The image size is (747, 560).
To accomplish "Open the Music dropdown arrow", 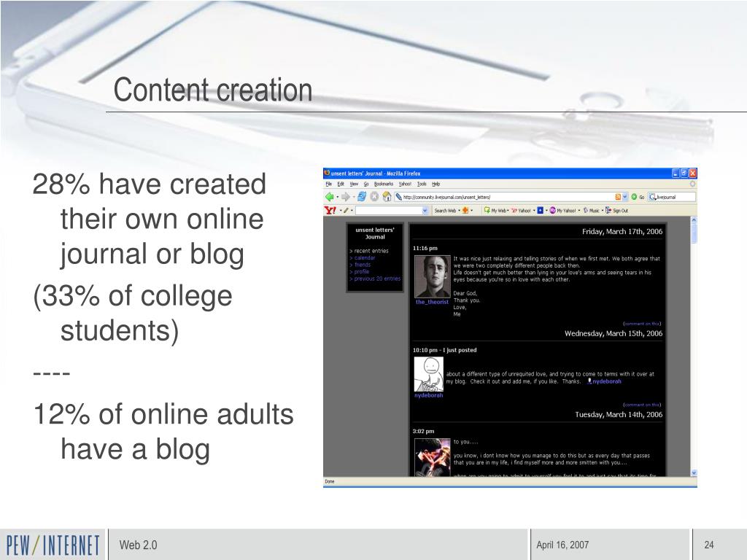I will (603, 211).
